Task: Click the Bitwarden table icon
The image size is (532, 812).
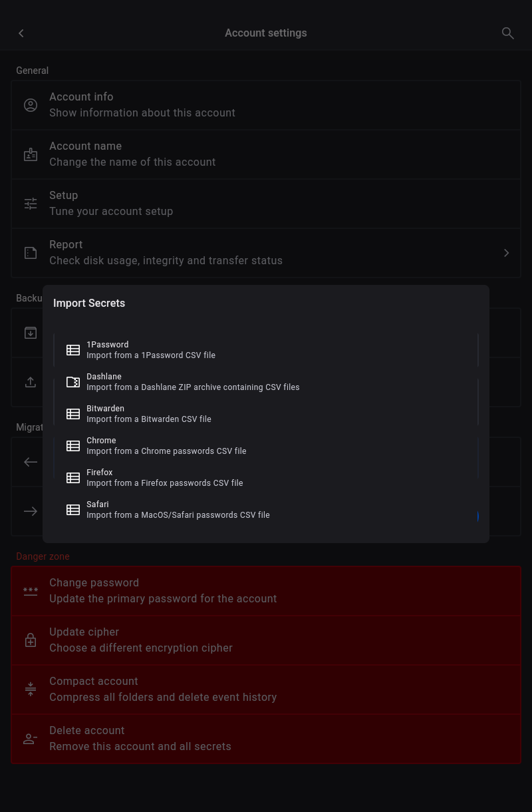Action: coord(73,414)
